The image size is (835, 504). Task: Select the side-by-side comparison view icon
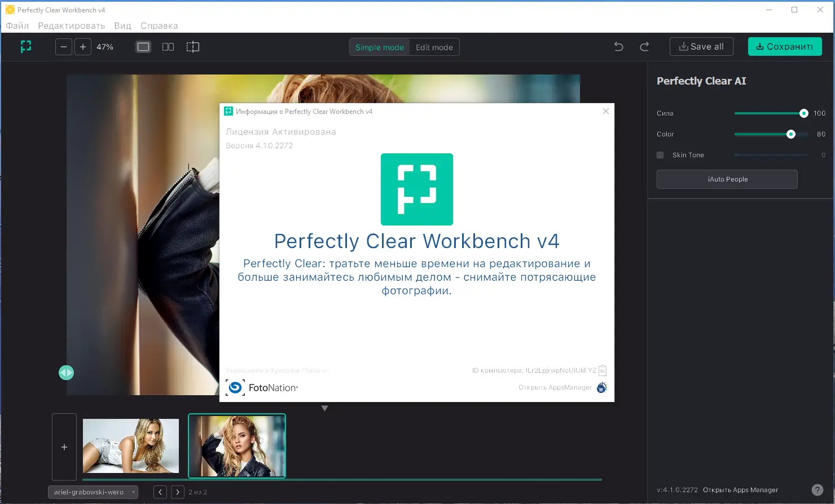[168, 47]
